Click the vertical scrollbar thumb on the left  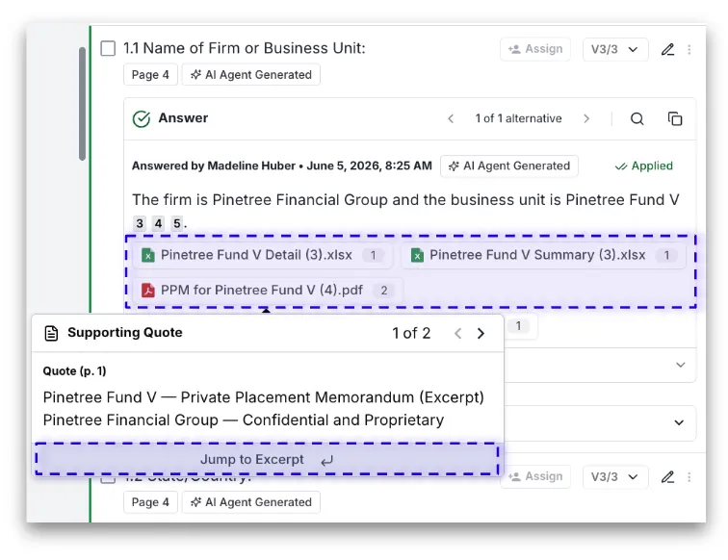coord(82,104)
